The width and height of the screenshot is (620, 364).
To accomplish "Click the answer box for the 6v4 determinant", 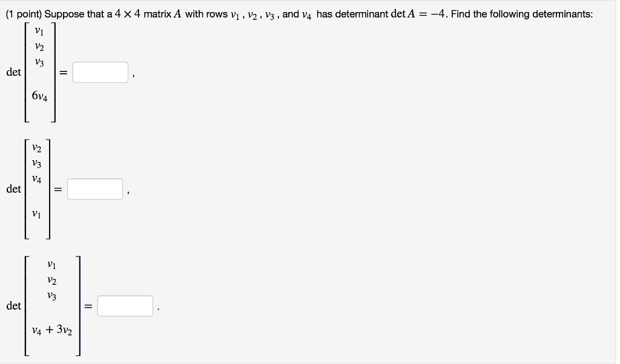I will pyautogui.click(x=100, y=72).
